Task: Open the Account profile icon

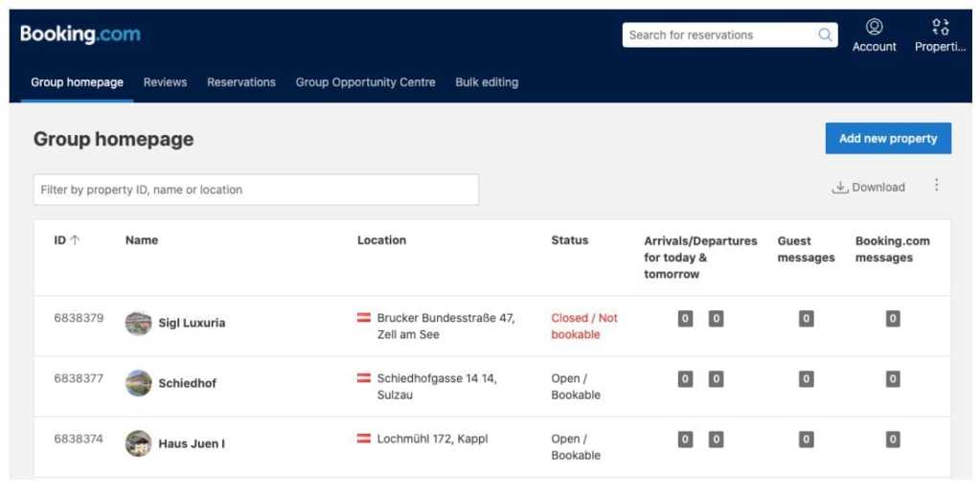Action: 874,27
